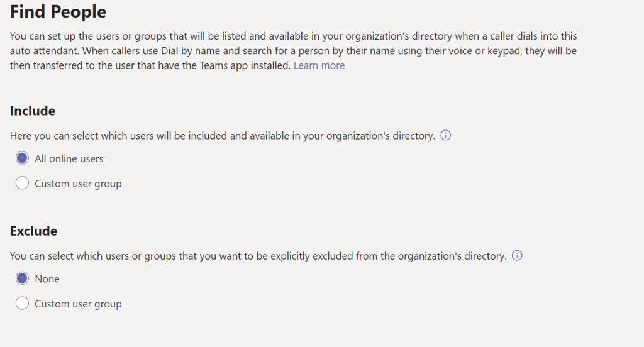Click the 'None' label text under Exclude
644x347 pixels.
[47, 278]
